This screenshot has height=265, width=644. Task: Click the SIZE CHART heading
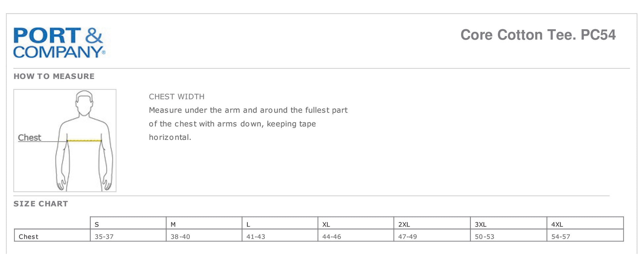41,204
